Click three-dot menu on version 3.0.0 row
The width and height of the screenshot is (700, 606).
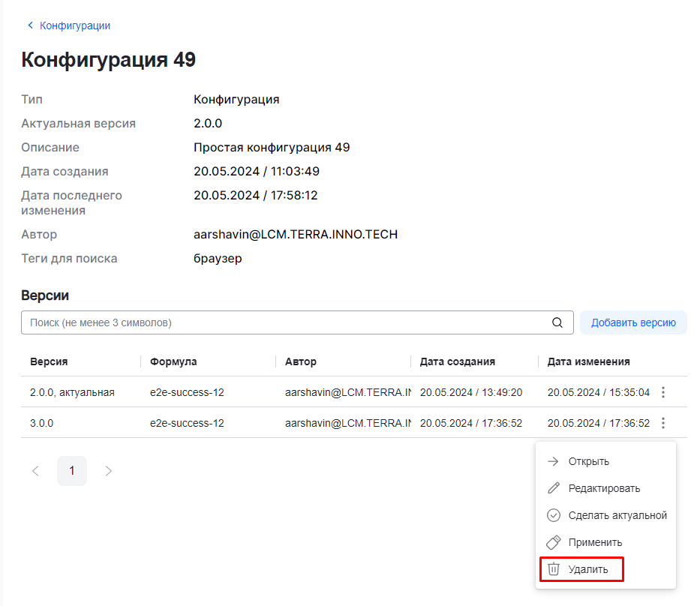(x=663, y=423)
